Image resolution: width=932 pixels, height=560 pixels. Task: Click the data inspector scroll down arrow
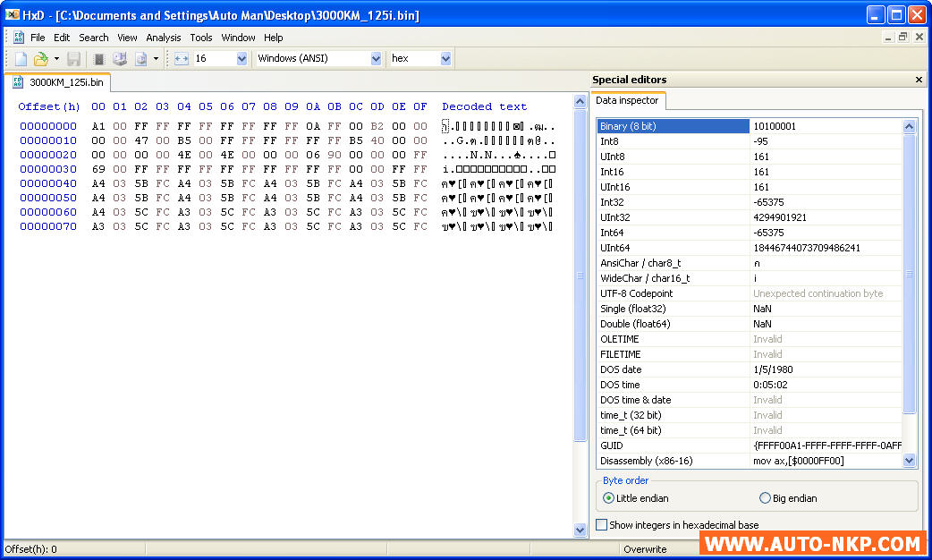909,460
